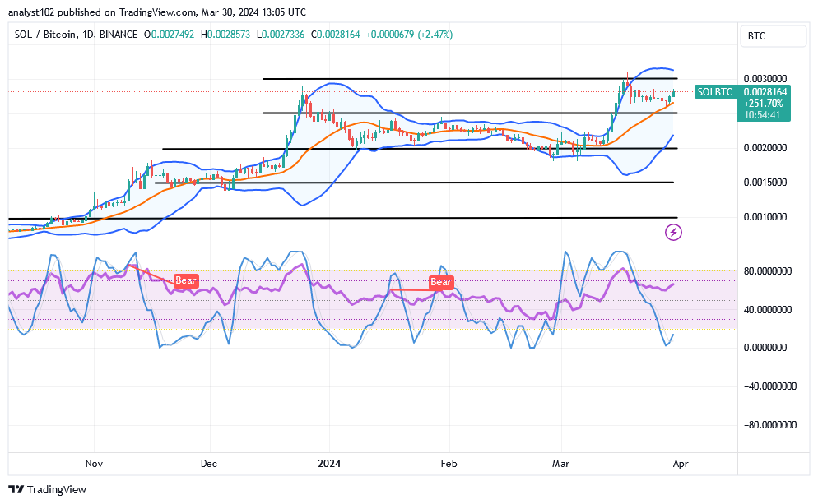Click the Nov label on time axis
818x504 pixels.
(94, 464)
